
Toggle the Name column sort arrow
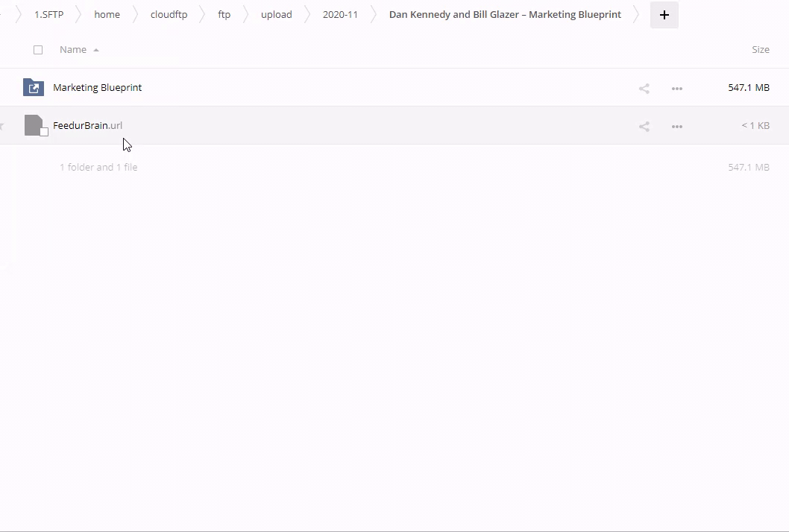pos(96,50)
